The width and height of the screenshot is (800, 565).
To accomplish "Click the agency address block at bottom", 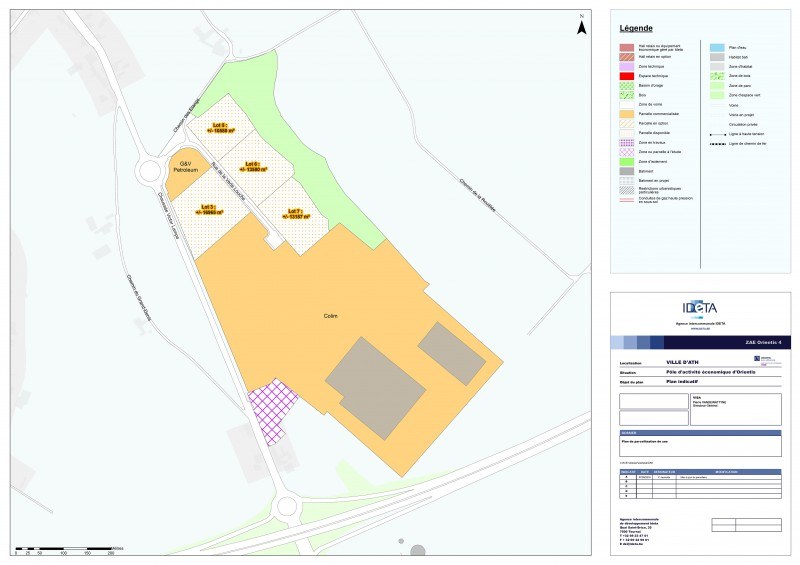I will (638, 532).
